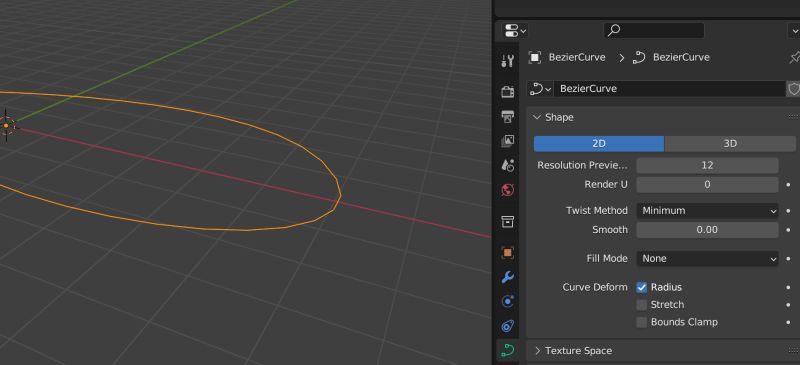
Task: Open the Properties editor type menu
Action: [515, 31]
